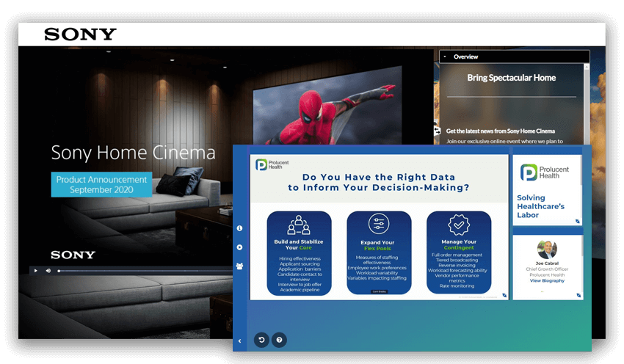Click the Prolucent Health logo in right panel
This screenshot has height=364, width=624.
(545, 172)
